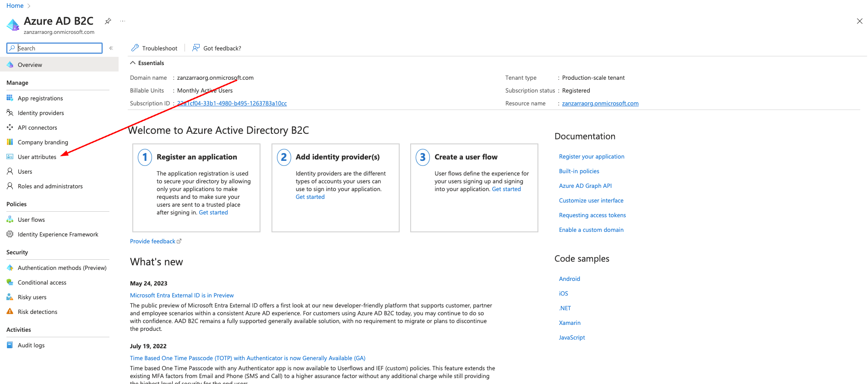
Task: Pin the Azure AD B2C blade
Action: point(108,21)
